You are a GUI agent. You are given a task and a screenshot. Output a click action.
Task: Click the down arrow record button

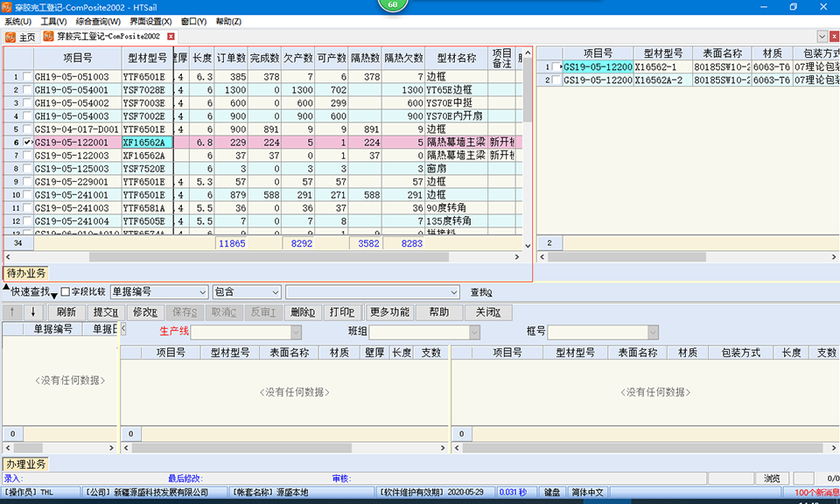(x=32, y=312)
